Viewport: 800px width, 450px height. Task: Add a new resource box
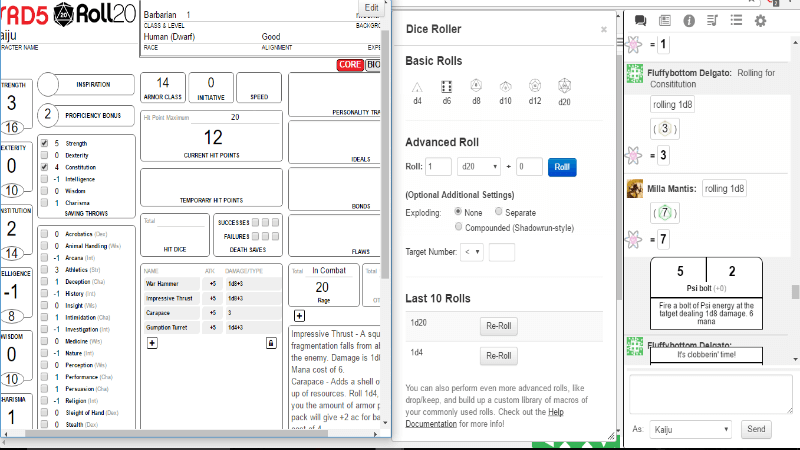coord(299,316)
